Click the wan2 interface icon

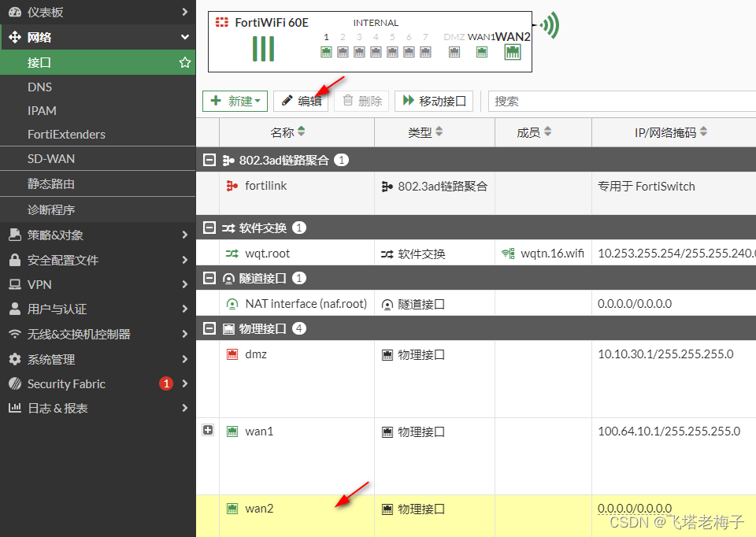[232, 509]
